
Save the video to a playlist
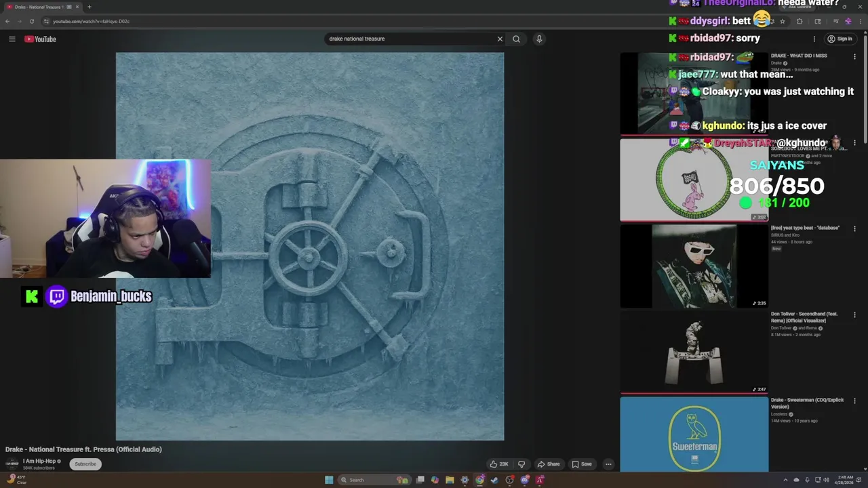tap(582, 464)
